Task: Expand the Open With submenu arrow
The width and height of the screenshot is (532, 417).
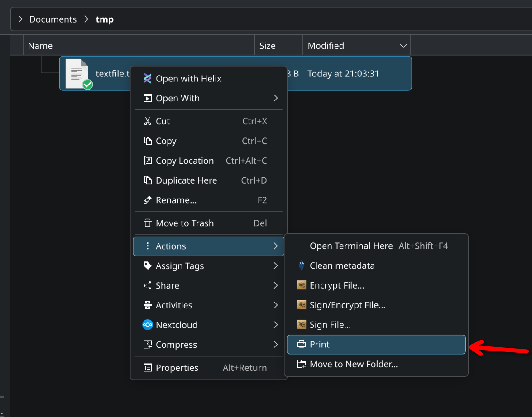Action: tap(275, 98)
